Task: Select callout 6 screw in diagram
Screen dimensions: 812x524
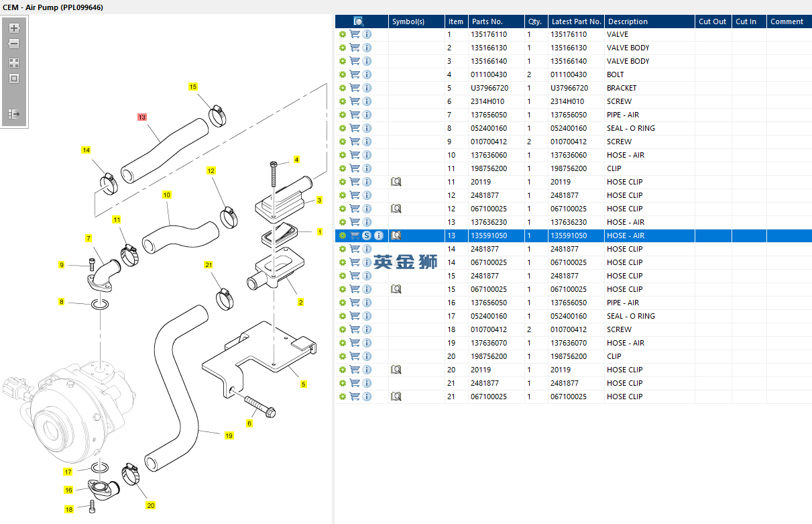Action: tap(249, 423)
